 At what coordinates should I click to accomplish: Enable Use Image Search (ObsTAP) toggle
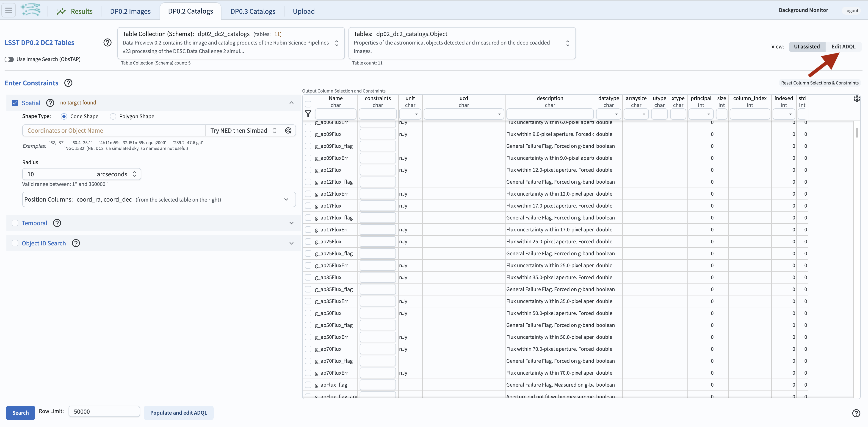[x=9, y=59]
